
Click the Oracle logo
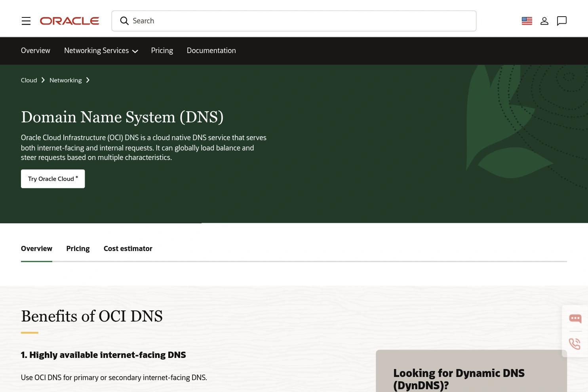point(69,21)
